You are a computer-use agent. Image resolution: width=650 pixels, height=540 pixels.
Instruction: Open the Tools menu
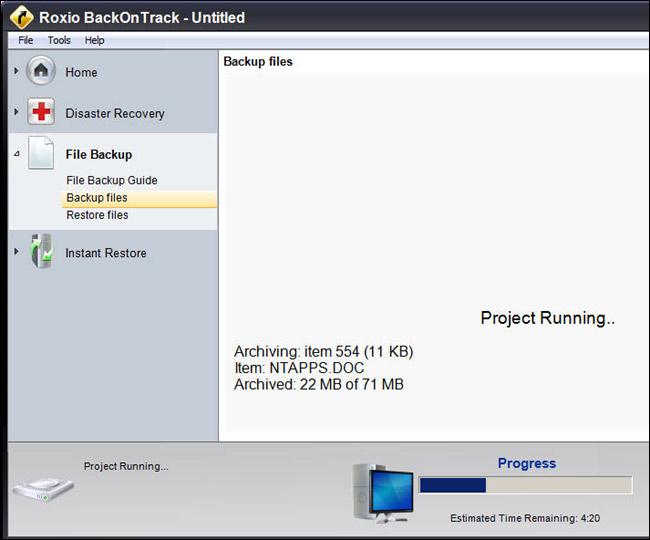coord(59,40)
